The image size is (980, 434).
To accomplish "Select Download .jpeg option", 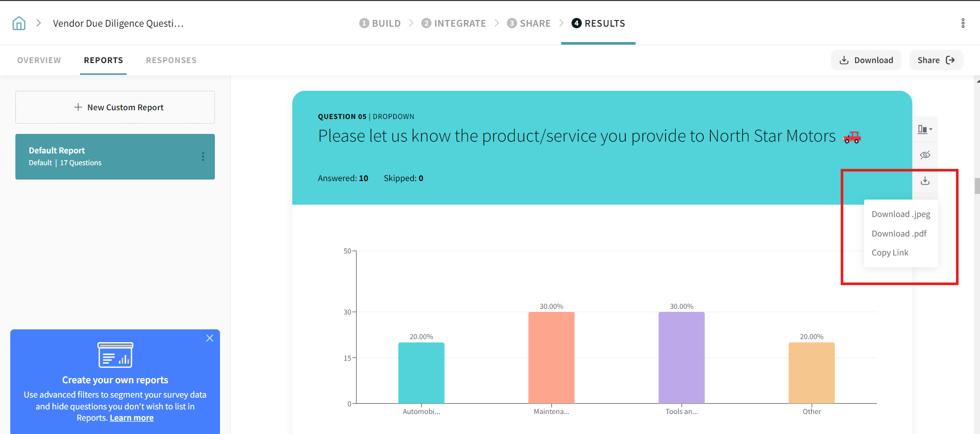I will [x=901, y=214].
